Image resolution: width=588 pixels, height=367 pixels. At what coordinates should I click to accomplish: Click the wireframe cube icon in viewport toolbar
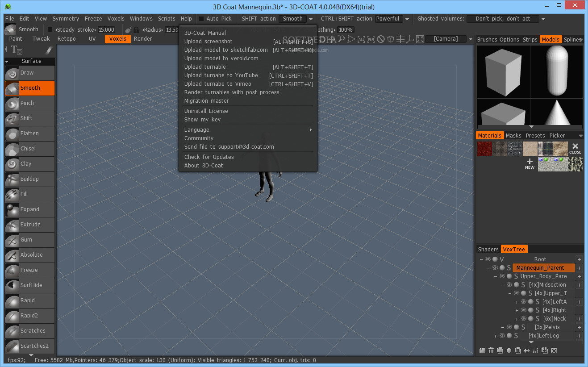coord(391,39)
